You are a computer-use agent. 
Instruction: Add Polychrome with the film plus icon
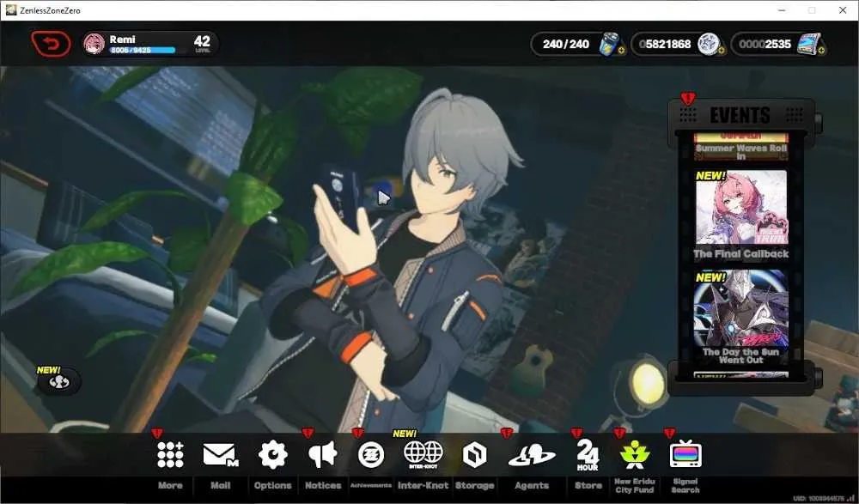point(822,51)
